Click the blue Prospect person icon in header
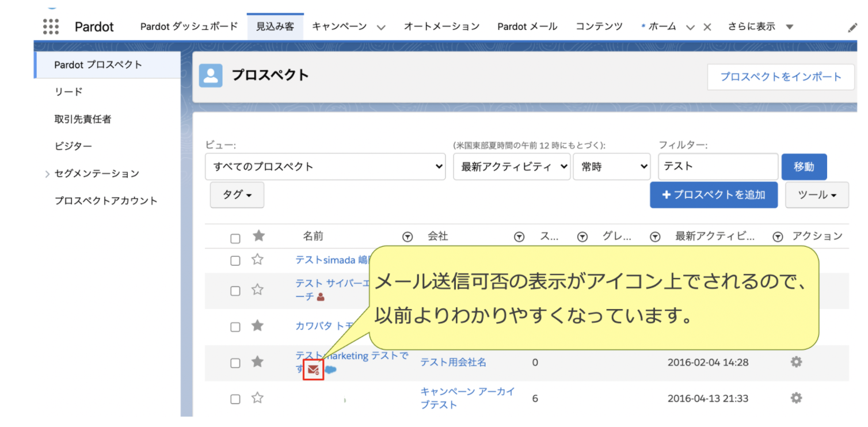Viewport: 868px width, 427px height. (x=211, y=75)
